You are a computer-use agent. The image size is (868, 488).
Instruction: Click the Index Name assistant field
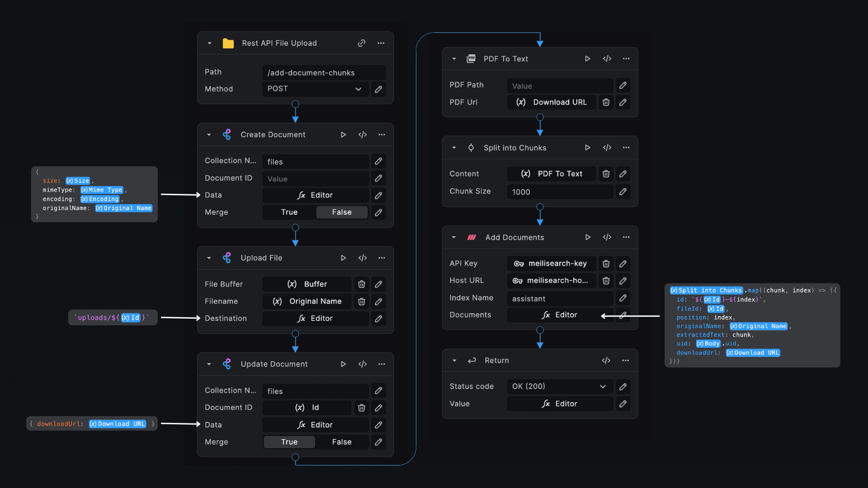pos(559,299)
